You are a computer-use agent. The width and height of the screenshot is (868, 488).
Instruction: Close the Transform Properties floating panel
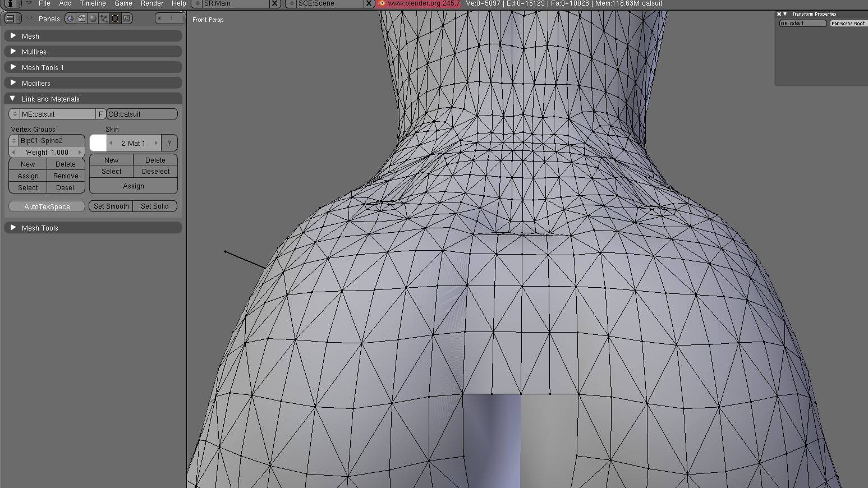click(x=779, y=14)
